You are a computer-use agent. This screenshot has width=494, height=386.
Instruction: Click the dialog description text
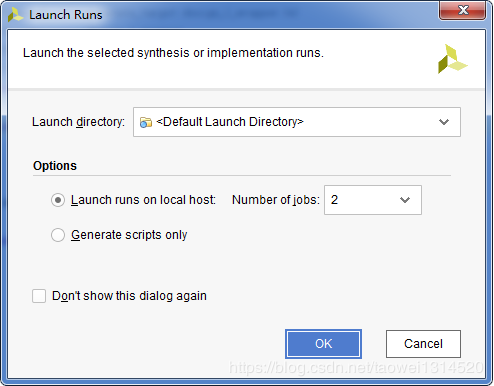pos(173,53)
